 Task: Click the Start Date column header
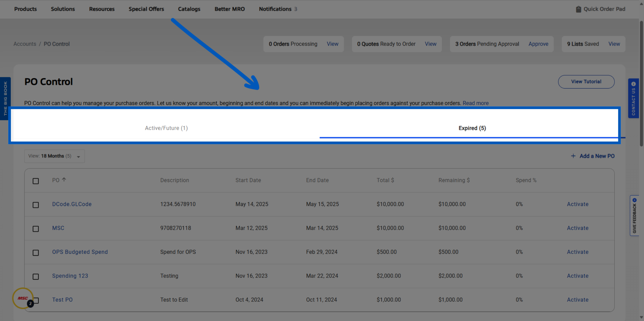[248, 180]
